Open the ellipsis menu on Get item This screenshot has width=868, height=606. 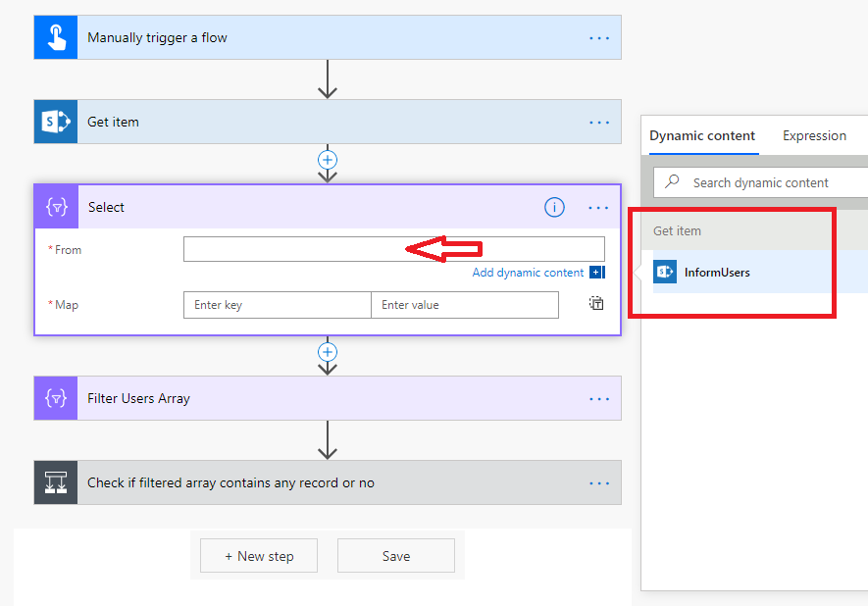pyautogui.click(x=599, y=121)
